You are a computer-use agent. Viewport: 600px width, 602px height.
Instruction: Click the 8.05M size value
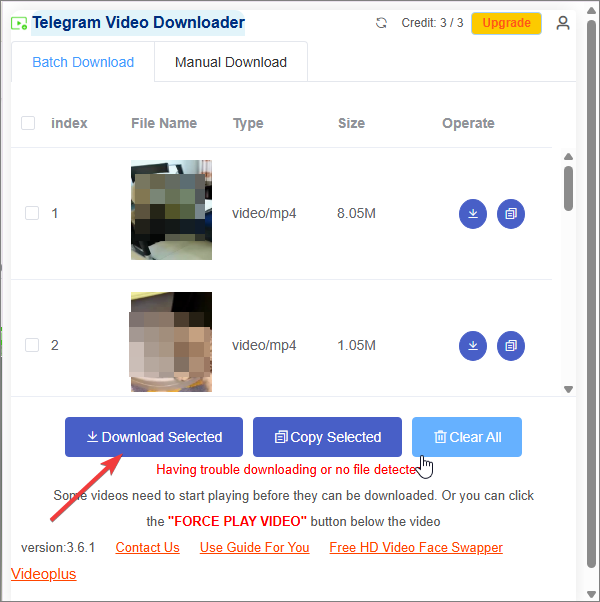click(356, 213)
